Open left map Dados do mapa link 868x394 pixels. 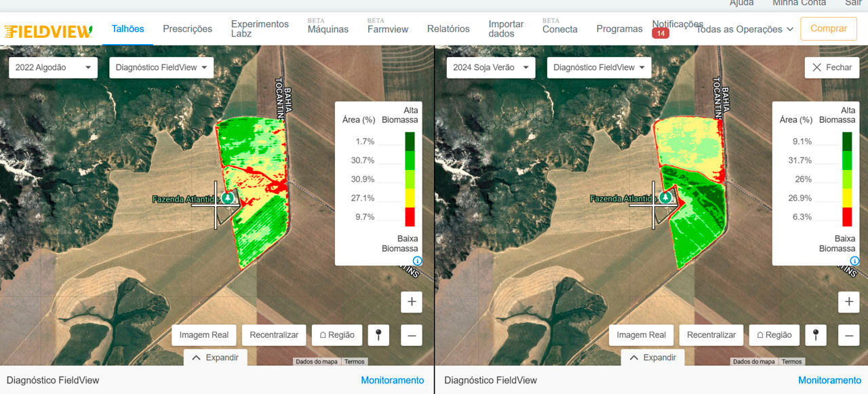[x=317, y=361]
